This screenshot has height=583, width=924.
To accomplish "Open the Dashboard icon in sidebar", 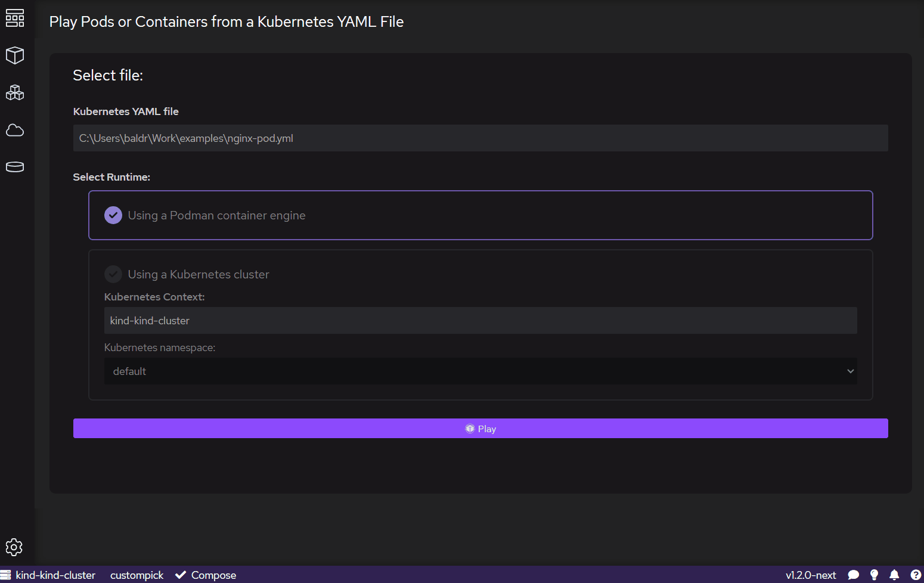I will tap(15, 18).
